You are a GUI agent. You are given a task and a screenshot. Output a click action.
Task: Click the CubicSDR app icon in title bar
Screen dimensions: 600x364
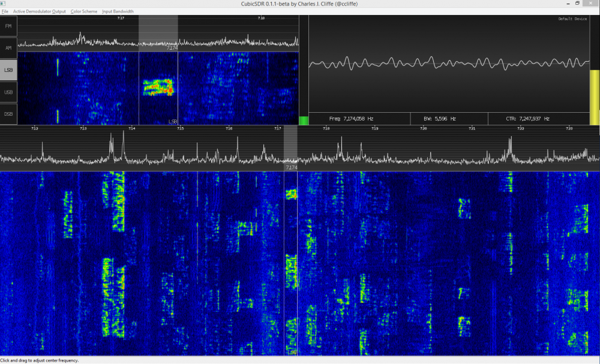3,4
